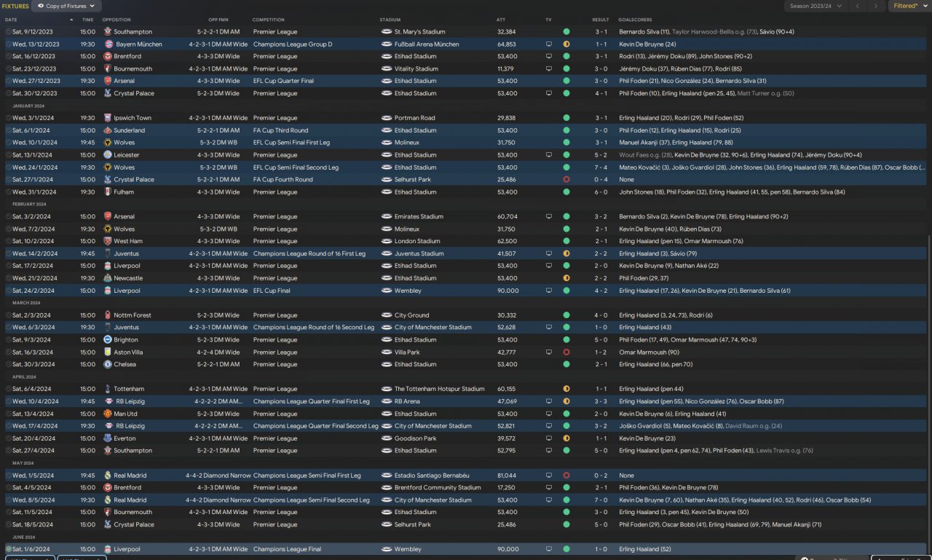Click the TV icon in the Champions League Final row
This screenshot has width=932, height=560.
[x=549, y=549]
